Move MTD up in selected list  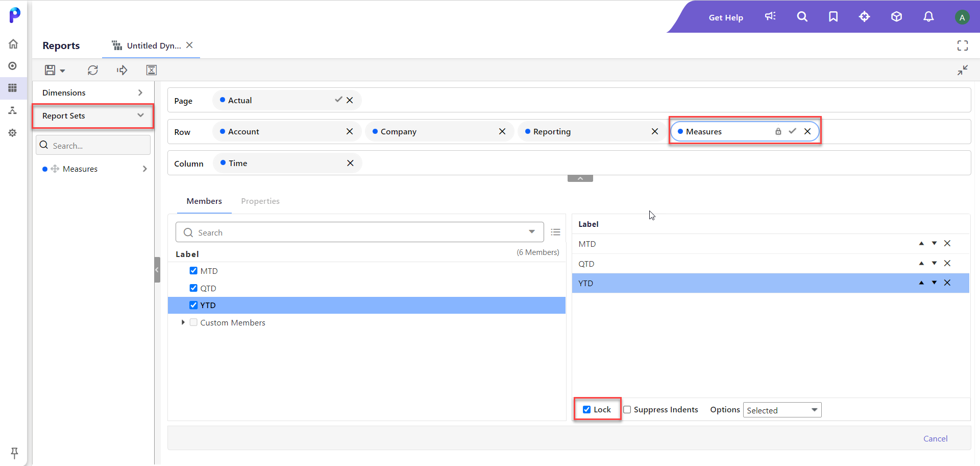[x=921, y=244]
